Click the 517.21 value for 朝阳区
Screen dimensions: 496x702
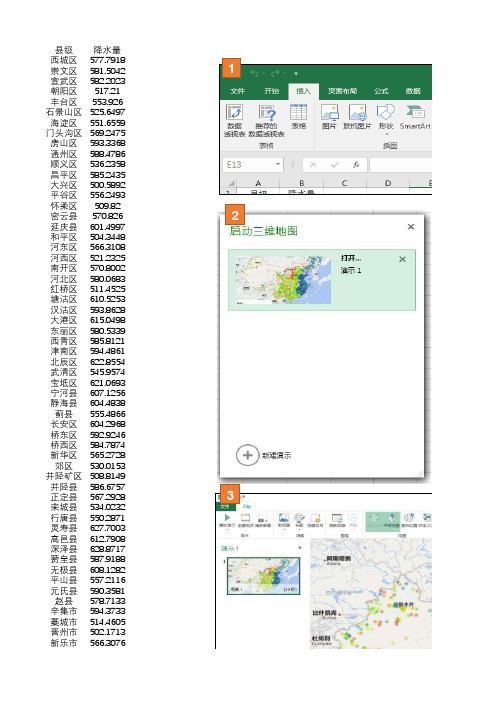tap(107, 91)
